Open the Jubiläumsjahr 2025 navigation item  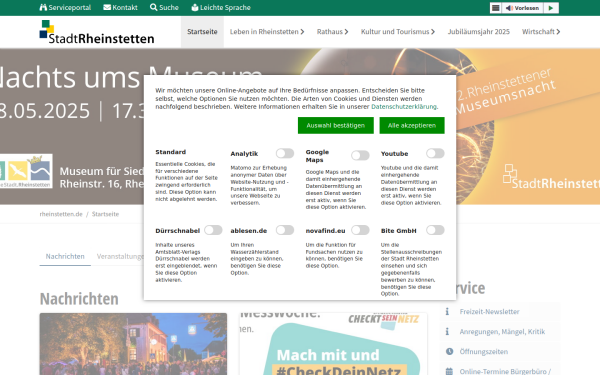(479, 32)
